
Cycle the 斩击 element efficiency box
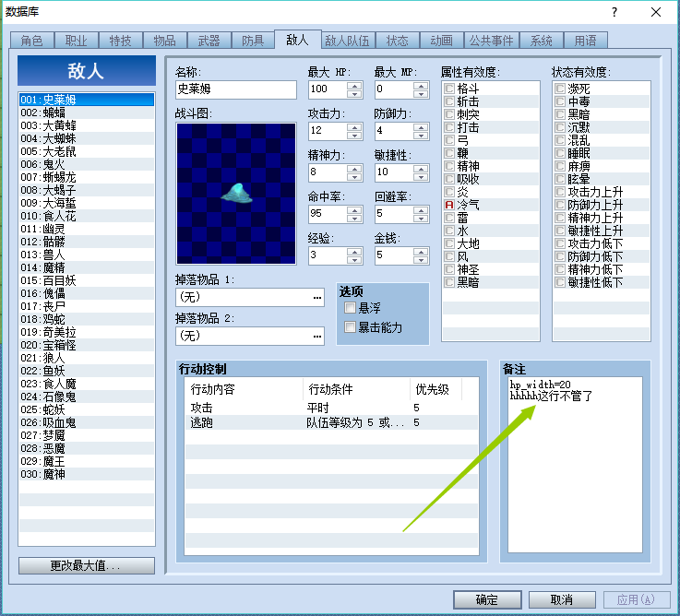point(449,101)
